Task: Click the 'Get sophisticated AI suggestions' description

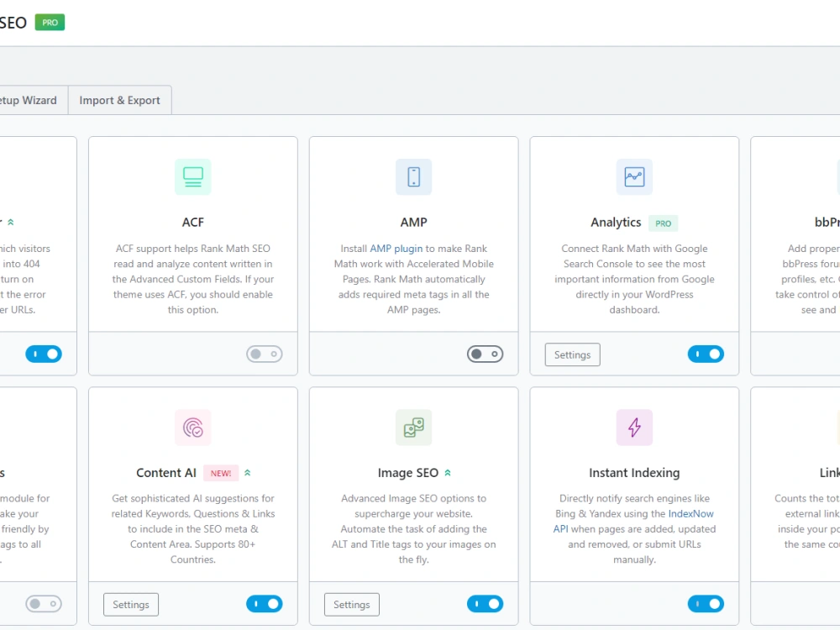Action: (193, 528)
